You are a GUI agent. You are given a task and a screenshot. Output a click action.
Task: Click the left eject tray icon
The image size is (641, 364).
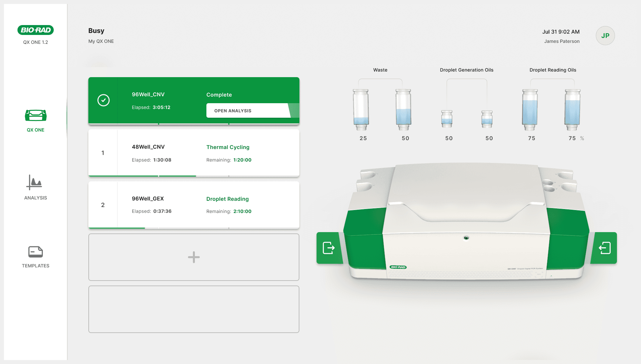[x=329, y=248]
